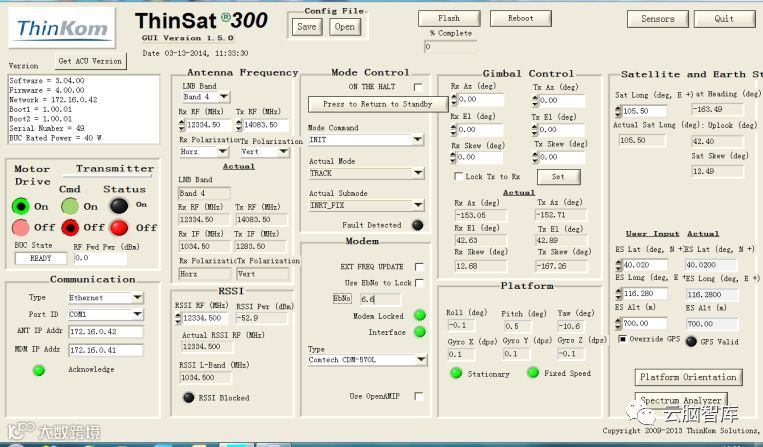Click the Reboot button
Screen dimensions: 763x447
coord(520,18)
